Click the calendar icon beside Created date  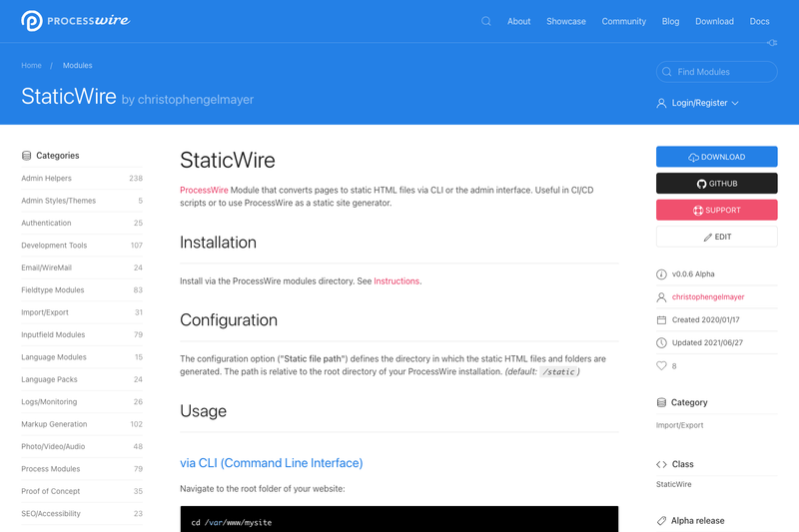[661, 319]
